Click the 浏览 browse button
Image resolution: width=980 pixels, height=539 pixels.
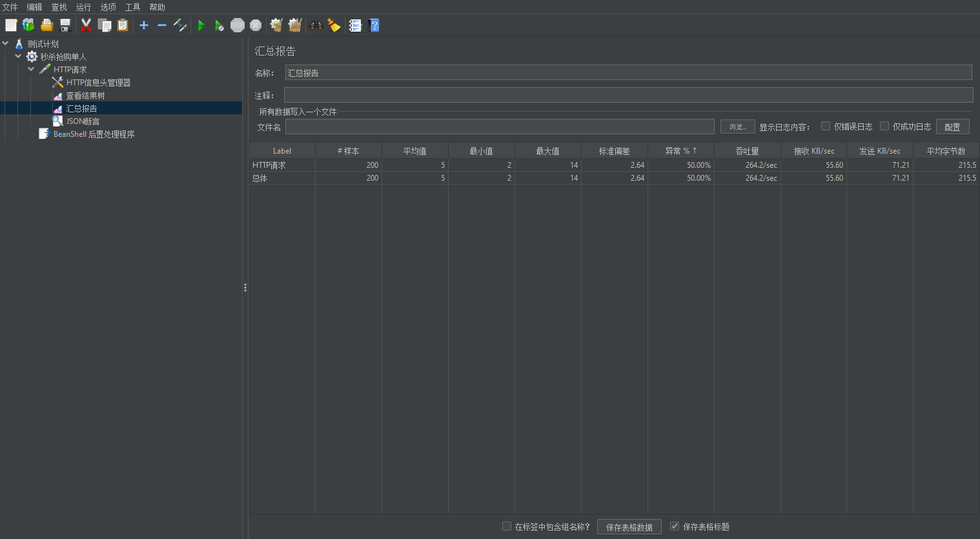[738, 127]
